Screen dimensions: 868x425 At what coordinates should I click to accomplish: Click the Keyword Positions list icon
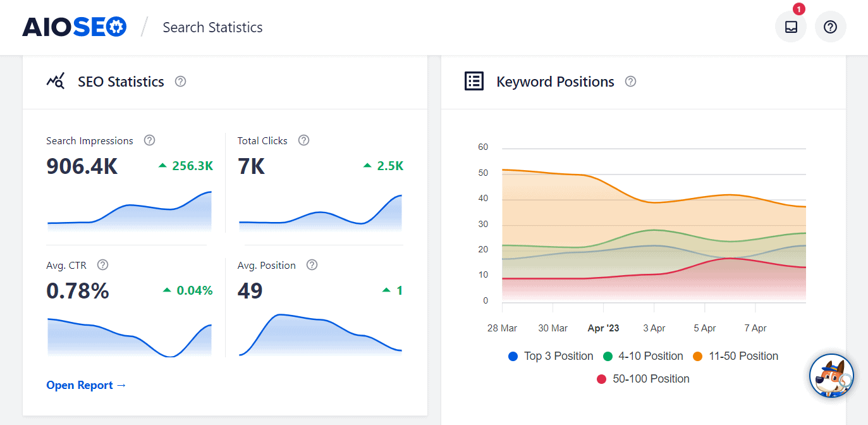(x=474, y=82)
